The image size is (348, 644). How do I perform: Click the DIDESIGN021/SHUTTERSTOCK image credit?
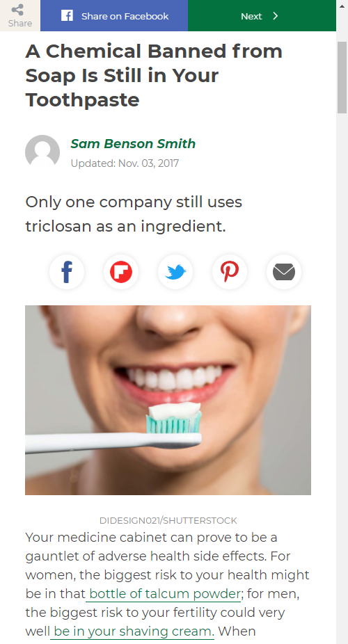tap(168, 520)
